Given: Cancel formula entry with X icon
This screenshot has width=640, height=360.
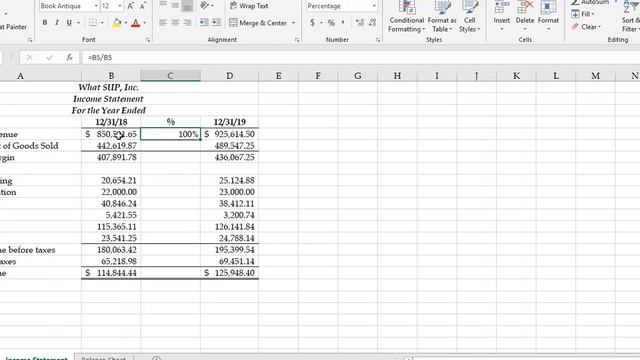Looking at the screenshot, I should [29, 58].
